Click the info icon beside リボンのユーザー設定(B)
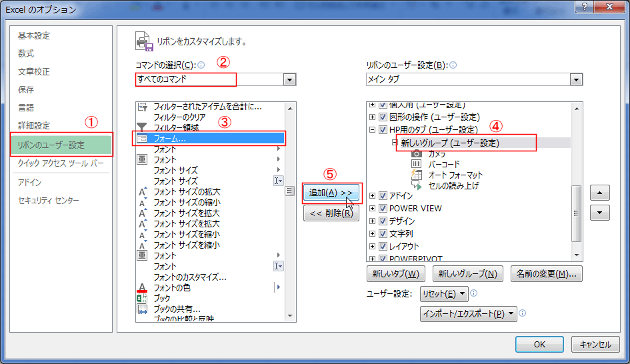630x364 pixels. coord(453,65)
